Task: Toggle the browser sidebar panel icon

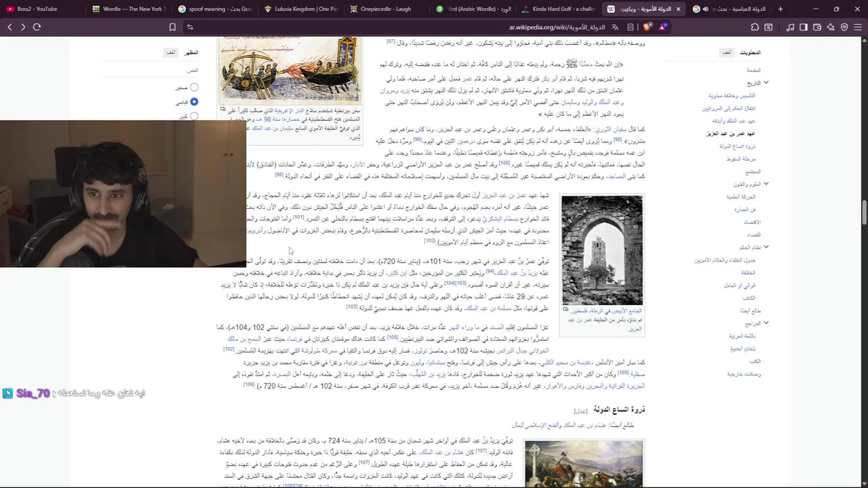Action: click(804, 27)
